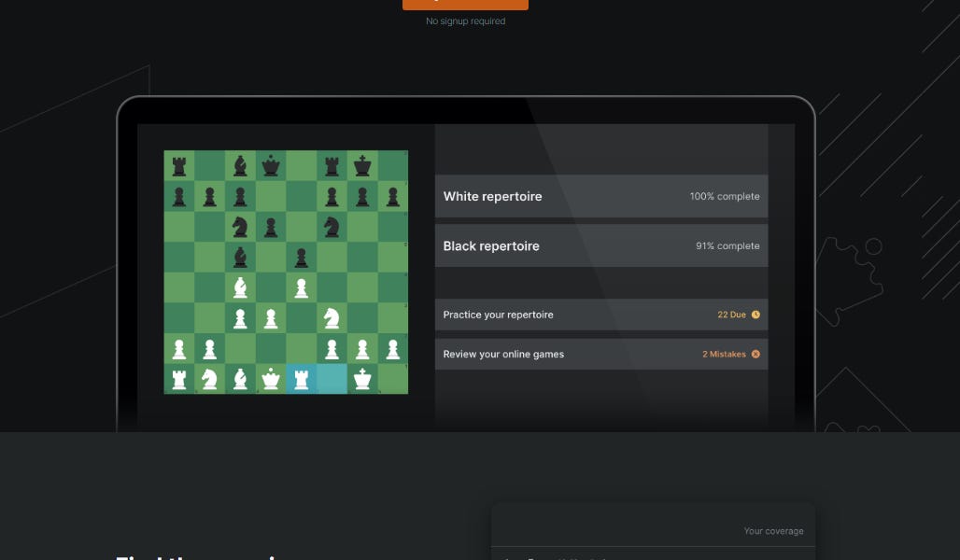Click the mistakes X icon next to 2 Mistakes
The width and height of the screenshot is (960, 560).
coord(756,354)
